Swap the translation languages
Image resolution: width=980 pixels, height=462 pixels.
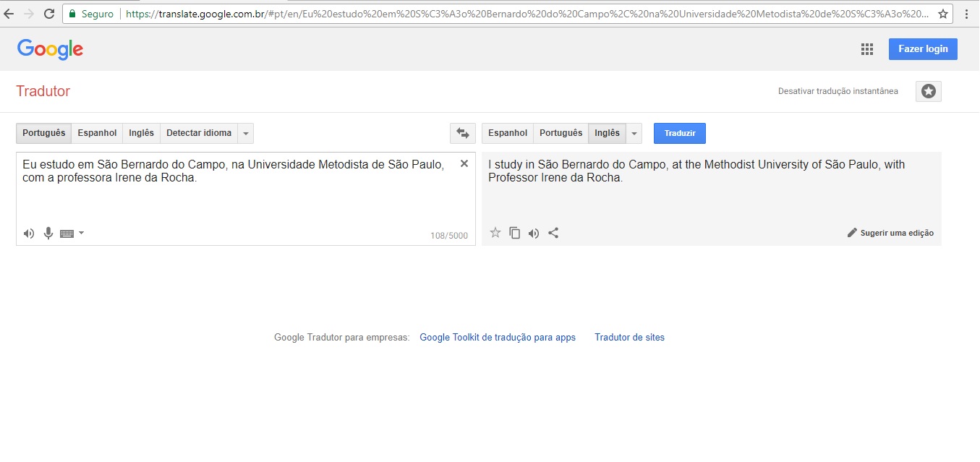463,133
